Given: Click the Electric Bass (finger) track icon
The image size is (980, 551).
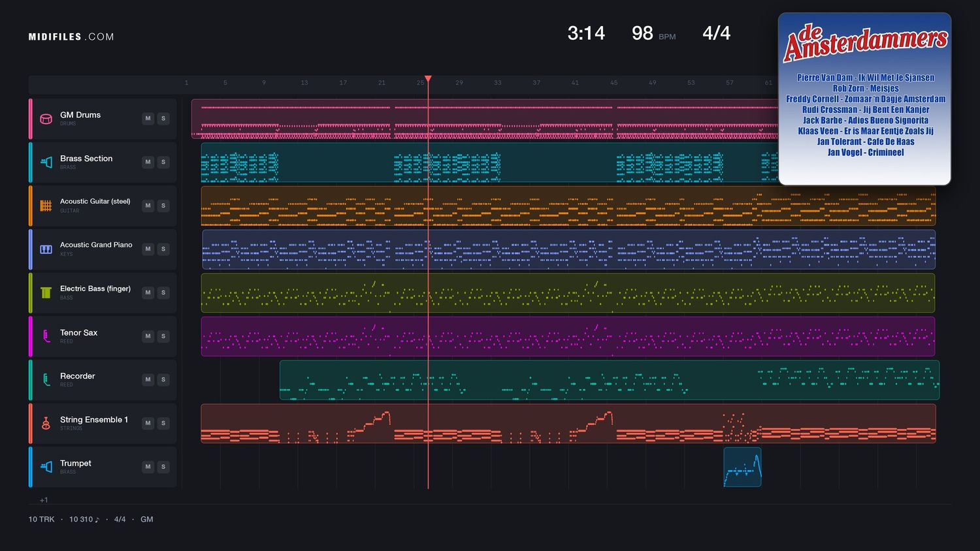Looking at the screenshot, I should point(46,292).
